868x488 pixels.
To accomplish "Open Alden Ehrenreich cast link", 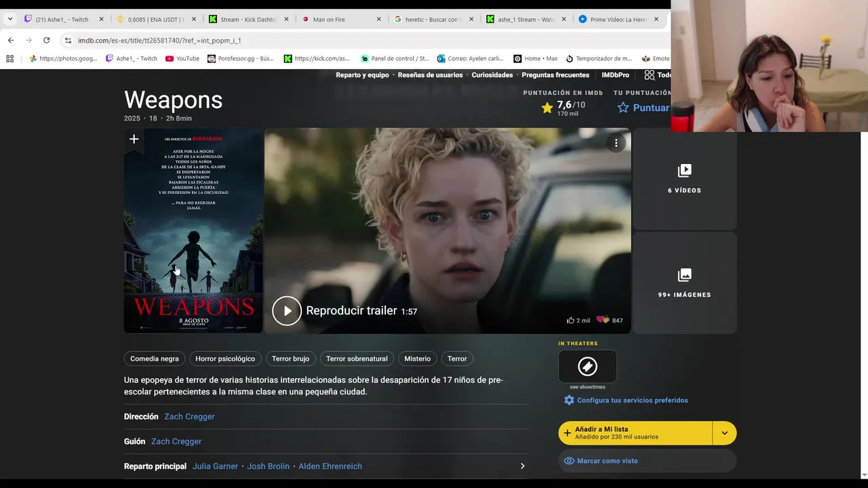I will pos(330,466).
